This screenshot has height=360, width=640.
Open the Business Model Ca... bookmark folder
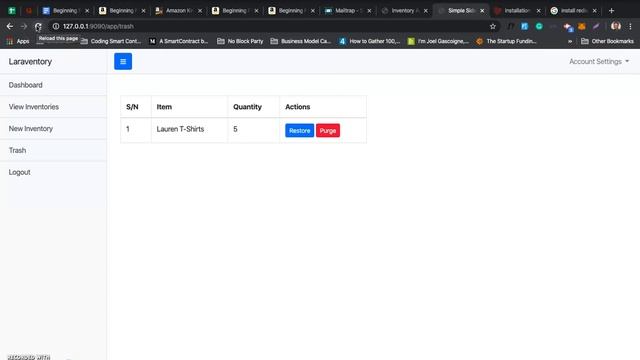300,41
